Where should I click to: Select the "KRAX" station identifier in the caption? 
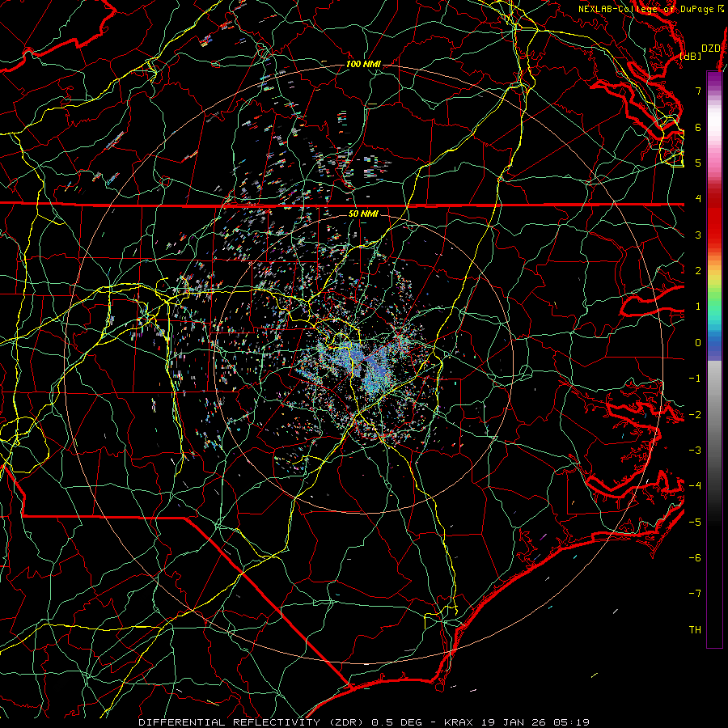[x=459, y=722]
